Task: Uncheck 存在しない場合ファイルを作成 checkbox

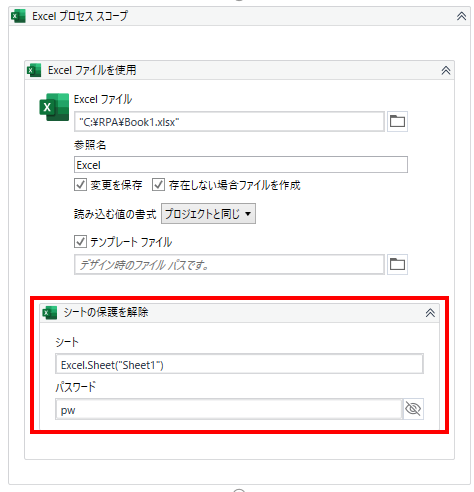Action: click(x=158, y=185)
